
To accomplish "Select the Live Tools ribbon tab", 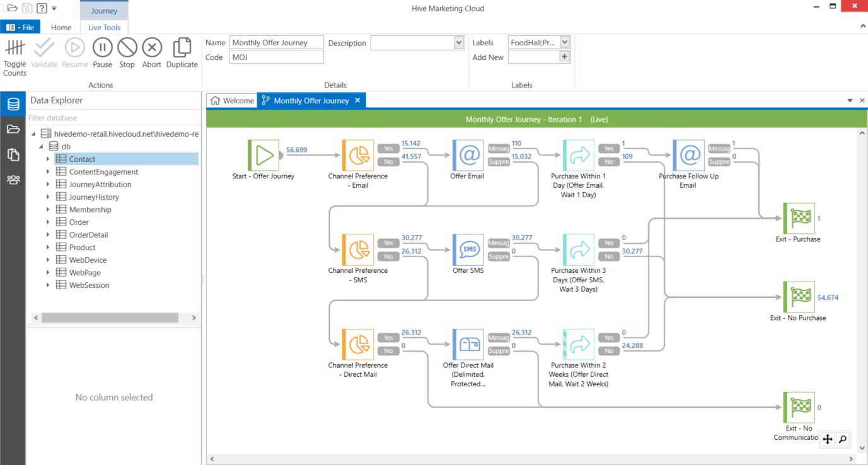I will tap(104, 27).
